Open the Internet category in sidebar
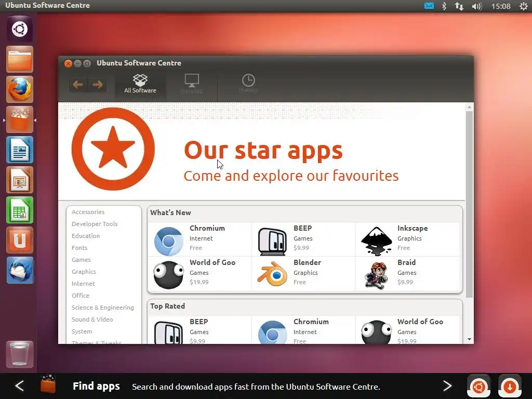 [x=83, y=284]
